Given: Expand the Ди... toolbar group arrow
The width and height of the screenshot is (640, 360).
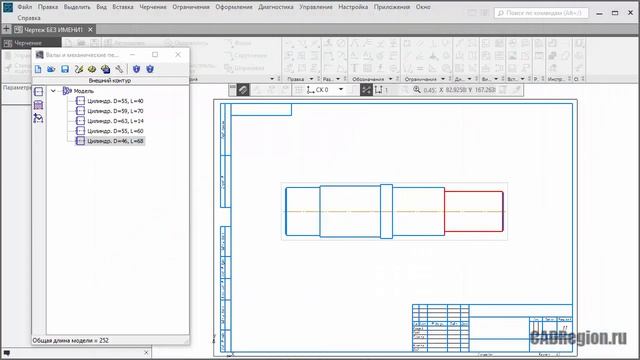Looking at the screenshot, I should 469,79.
